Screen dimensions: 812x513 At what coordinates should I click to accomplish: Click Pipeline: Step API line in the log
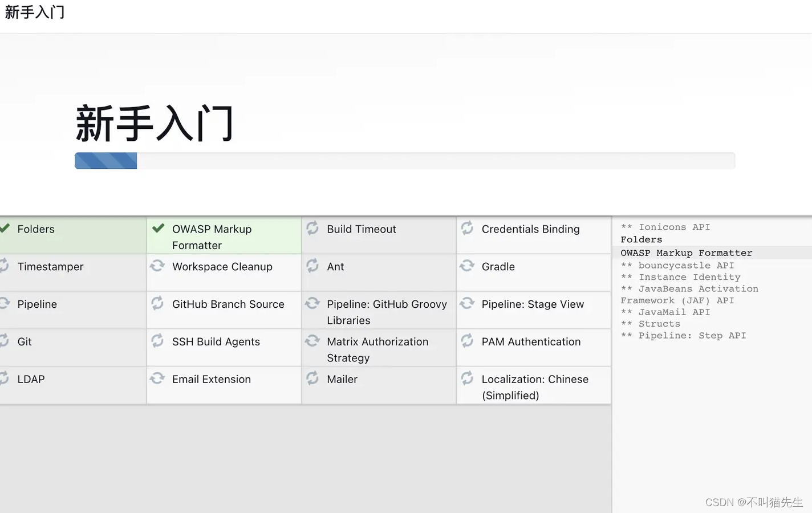(x=692, y=336)
